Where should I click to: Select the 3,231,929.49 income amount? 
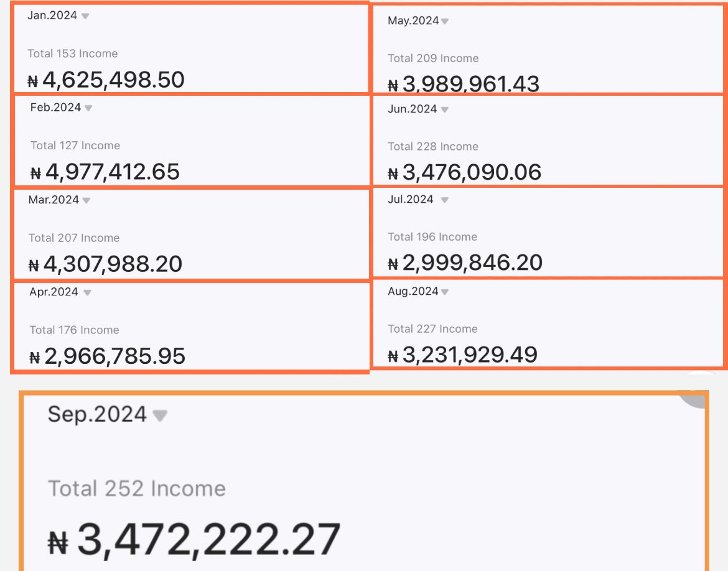[x=470, y=355]
